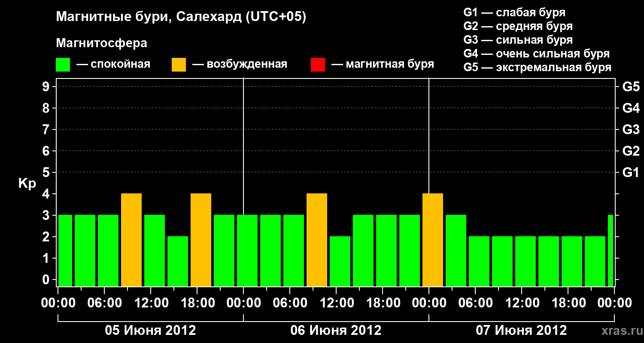This screenshot has width=644, height=343.
Task: Click the '— магнитная буря' legend label
Action: [x=383, y=64]
